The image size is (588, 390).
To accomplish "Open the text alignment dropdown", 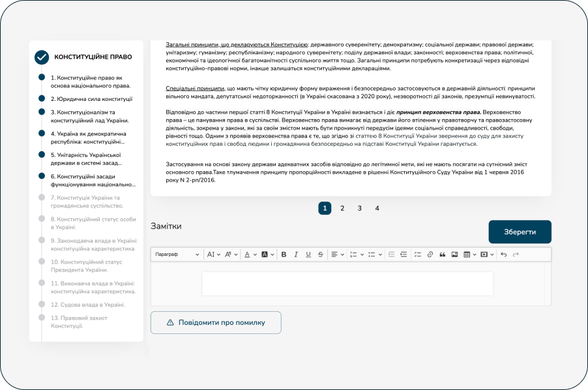I will 336,255.
